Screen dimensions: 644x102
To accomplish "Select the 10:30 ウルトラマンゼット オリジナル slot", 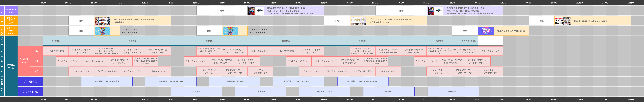I will click(81, 51).
